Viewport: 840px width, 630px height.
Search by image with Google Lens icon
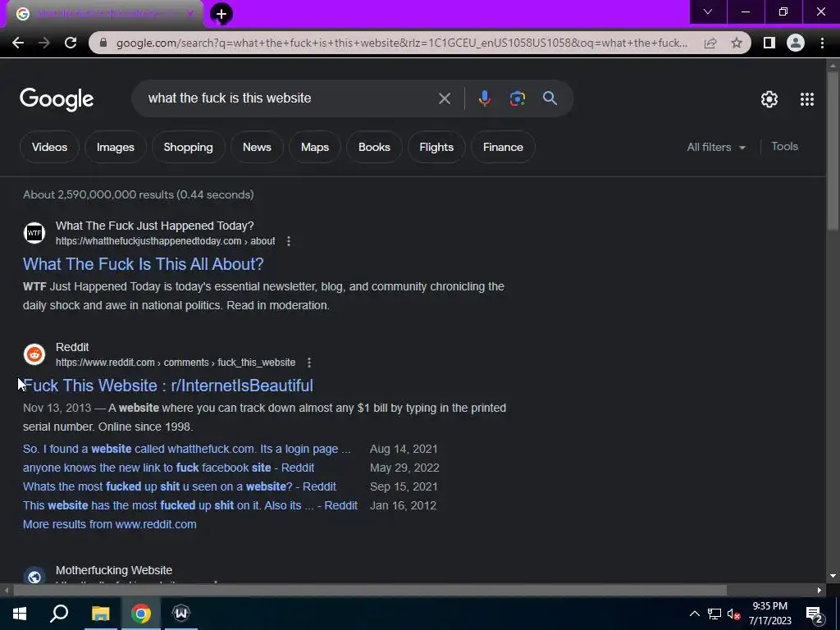click(517, 98)
